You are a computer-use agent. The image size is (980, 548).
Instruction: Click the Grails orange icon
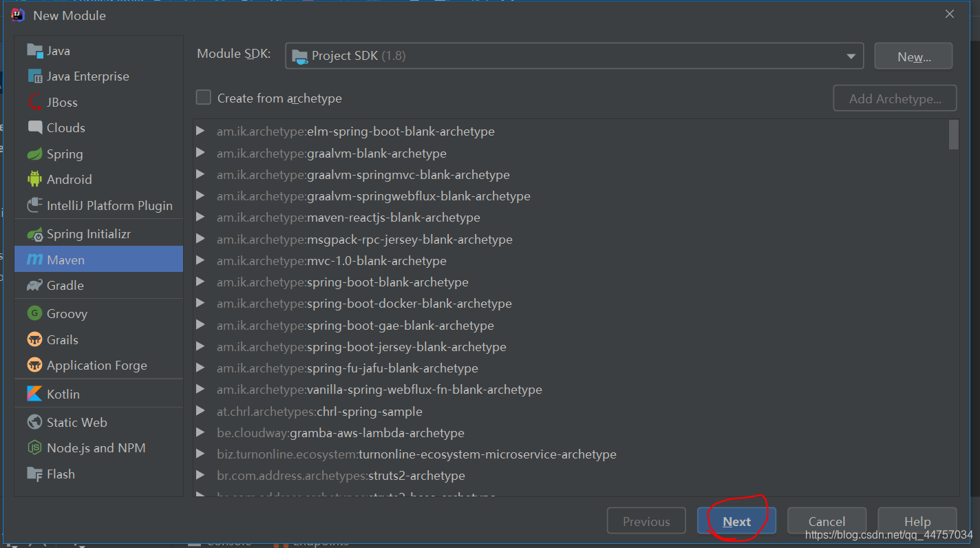(35, 339)
